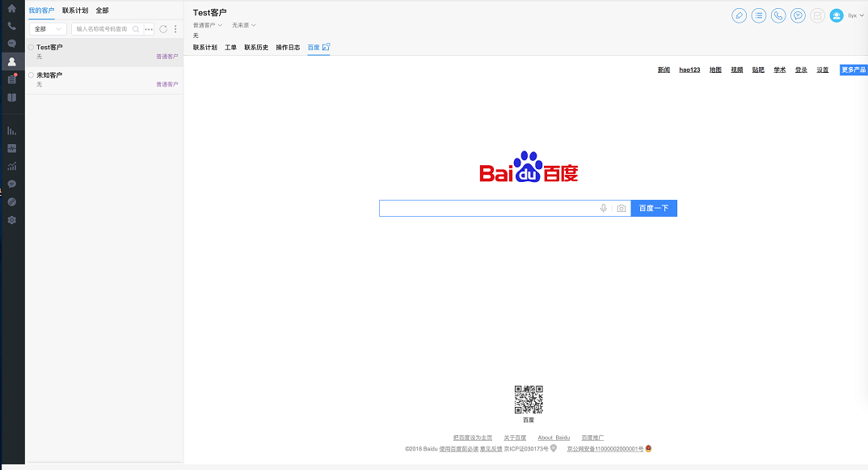Open the pulse monitor sidebar icon
This screenshot has width=868, height=470.
pyautogui.click(x=11, y=149)
